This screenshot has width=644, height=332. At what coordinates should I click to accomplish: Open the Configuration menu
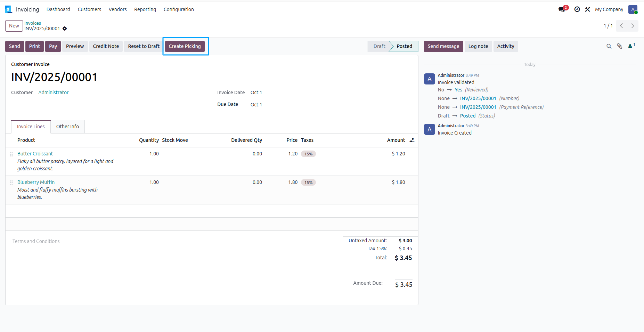pos(179,9)
